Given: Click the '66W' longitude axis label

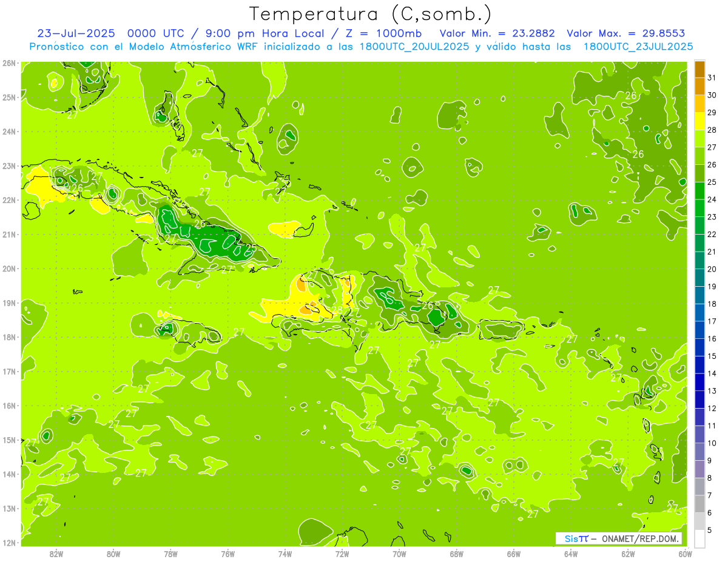Looking at the screenshot, I should (513, 554).
